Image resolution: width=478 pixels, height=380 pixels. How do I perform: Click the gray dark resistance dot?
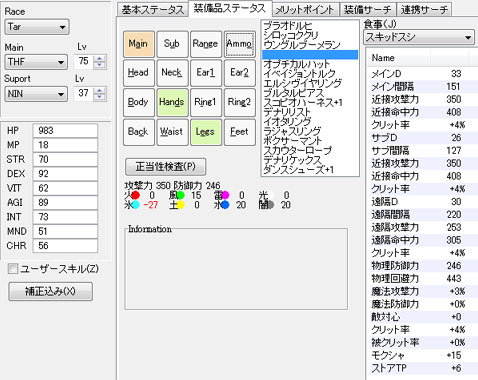pyautogui.click(x=270, y=205)
